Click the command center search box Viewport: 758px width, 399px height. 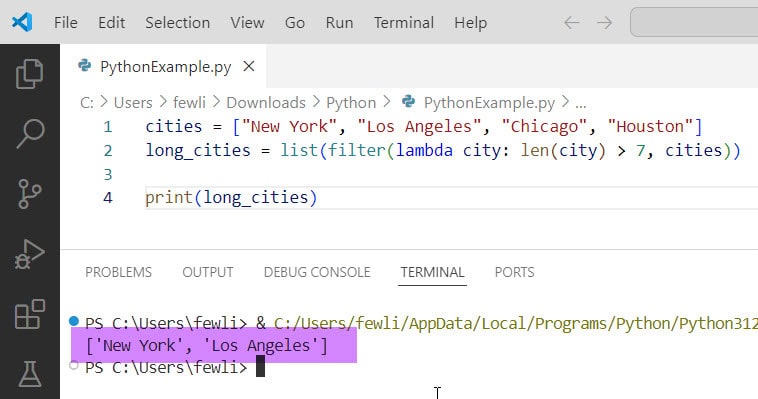coord(694,22)
